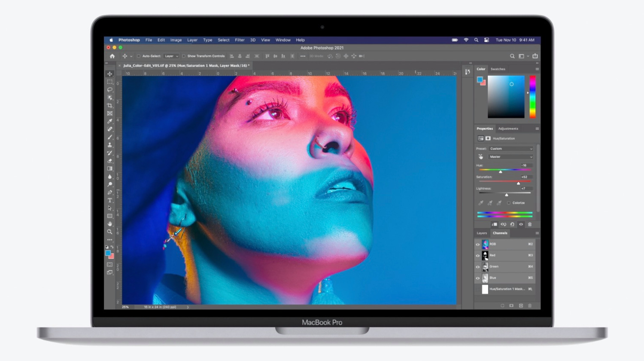Enable the Auto-Select checkbox

(x=139, y=56)
